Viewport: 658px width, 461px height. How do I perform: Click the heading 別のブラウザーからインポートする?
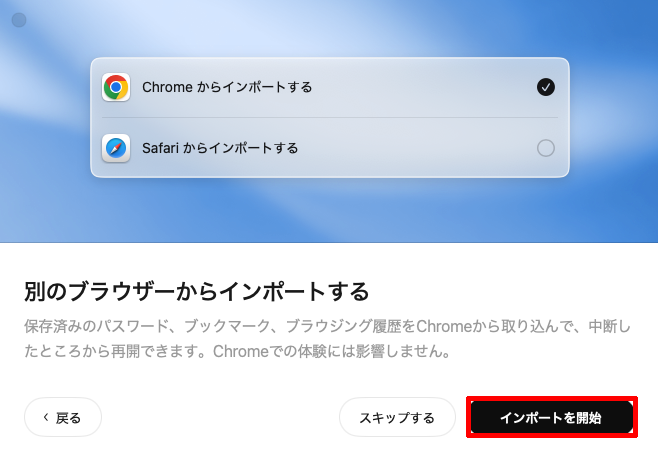(x=196, y=292)
